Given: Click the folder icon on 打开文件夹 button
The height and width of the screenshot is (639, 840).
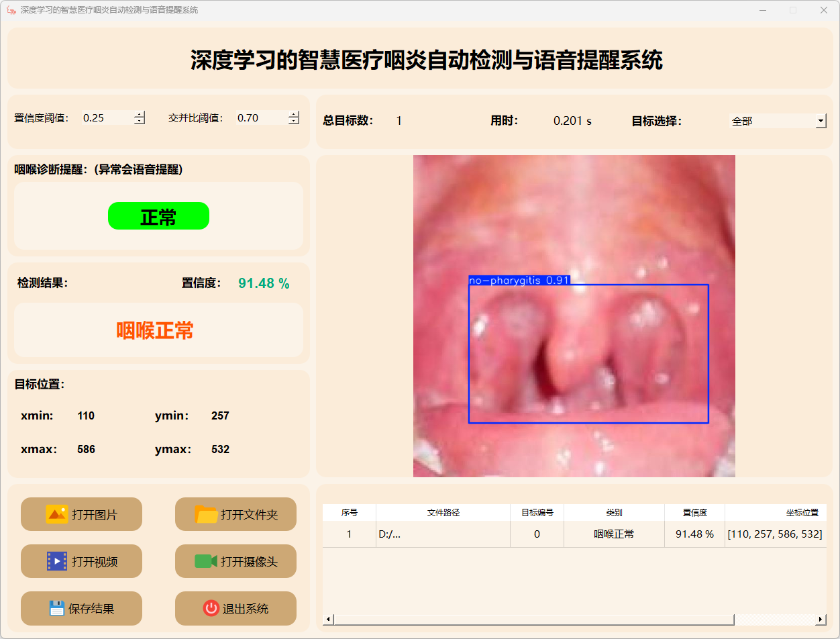Looking at the screenshot, I should 206,514.
